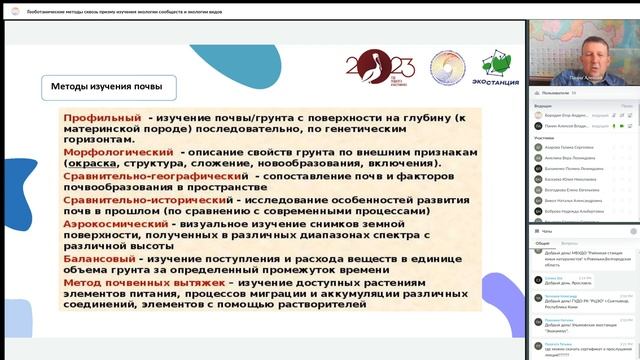Click the webinar platform logo at top-left

[x=15, y=11]
